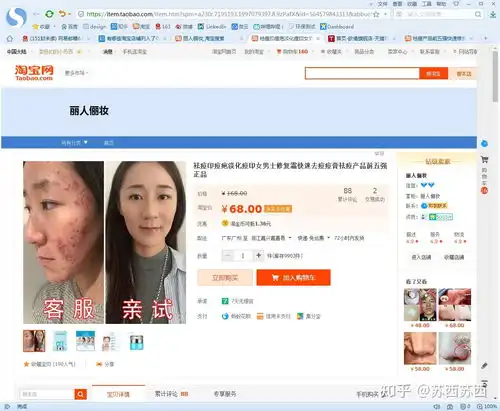This screenshot has width=500, height=411.
Task: Click the 立即购买 buy now button
Action: point(225,277)
